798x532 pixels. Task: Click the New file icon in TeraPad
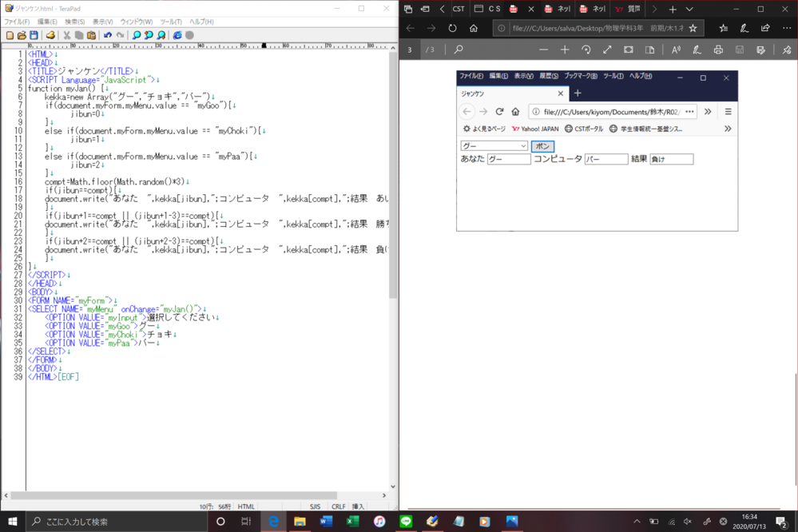coord(10,35)
